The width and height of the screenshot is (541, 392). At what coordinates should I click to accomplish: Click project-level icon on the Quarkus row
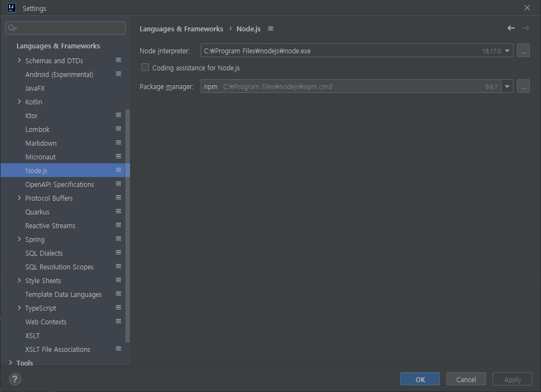118,211
